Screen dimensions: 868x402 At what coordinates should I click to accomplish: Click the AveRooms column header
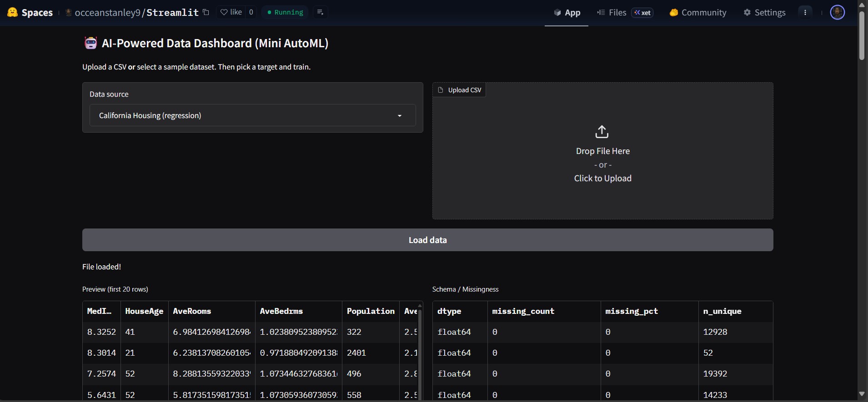click(211, 311)
